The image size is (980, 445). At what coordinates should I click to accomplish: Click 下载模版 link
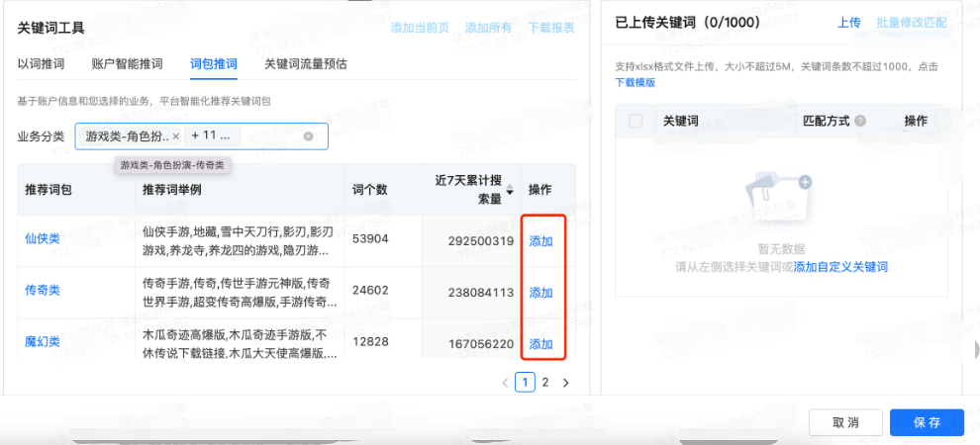click(635, 82)
